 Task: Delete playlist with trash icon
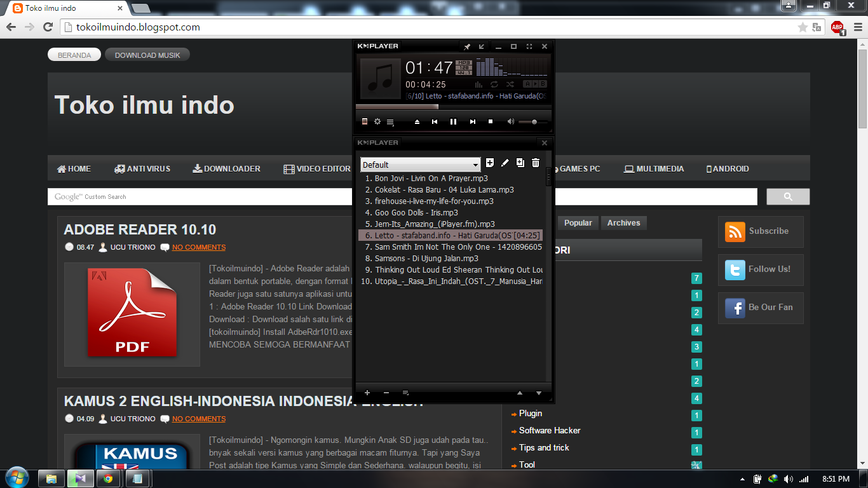point(536,163)
